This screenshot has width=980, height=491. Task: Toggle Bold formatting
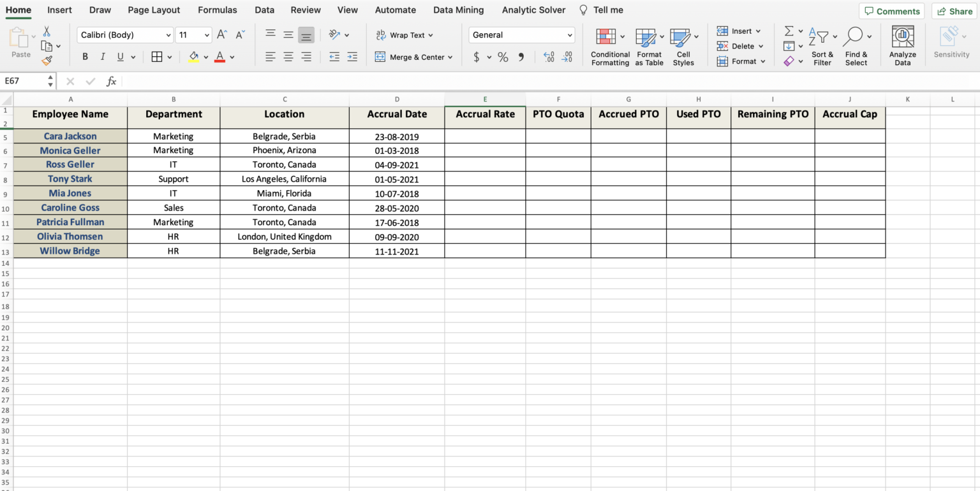[85, 57]
